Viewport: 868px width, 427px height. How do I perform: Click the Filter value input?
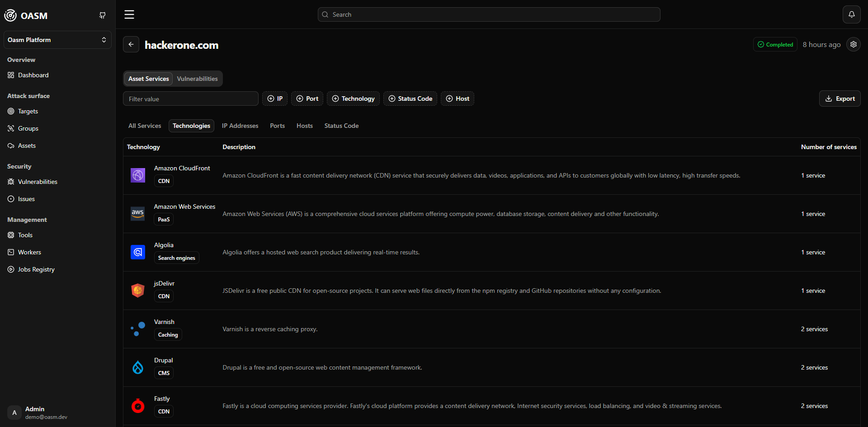click(x=191, y=99)
